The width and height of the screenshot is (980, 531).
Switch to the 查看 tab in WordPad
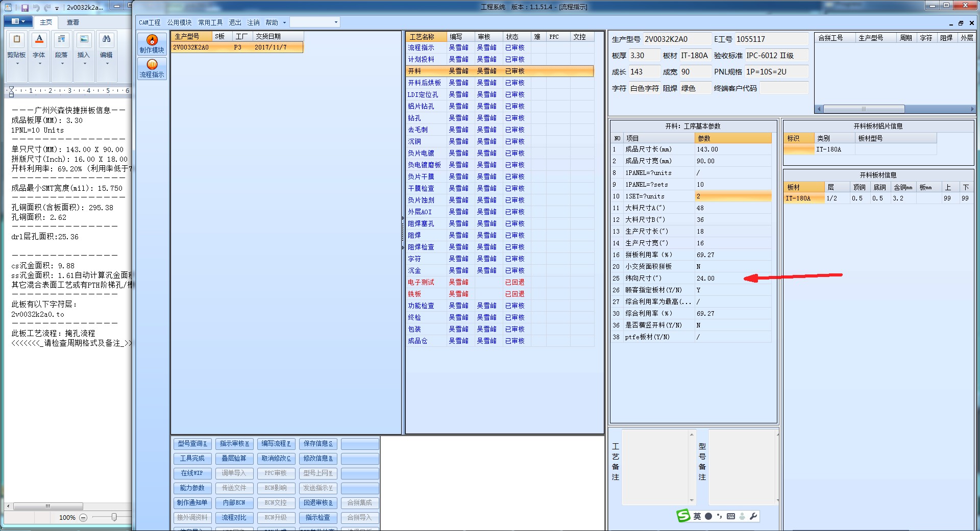[x=73, y=22]
